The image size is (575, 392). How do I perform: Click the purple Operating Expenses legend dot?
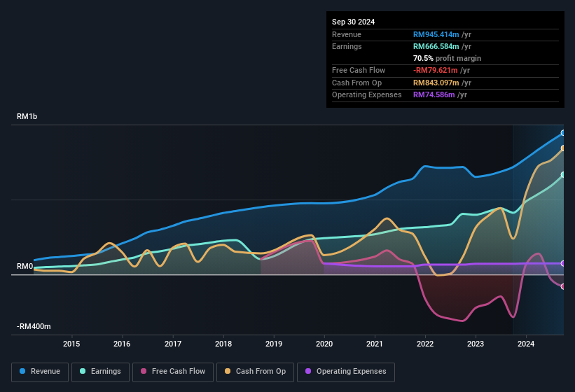(x=308, y=372)
